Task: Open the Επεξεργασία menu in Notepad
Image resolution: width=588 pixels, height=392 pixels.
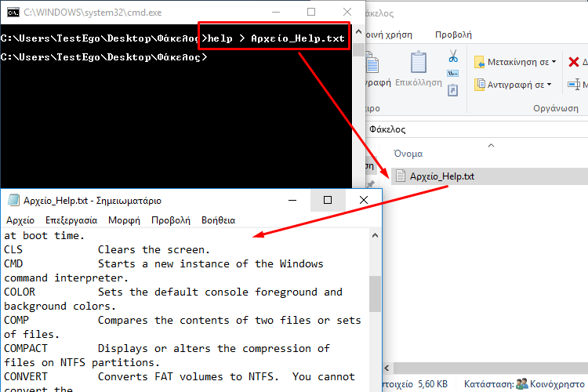Action: click(71, 220)
